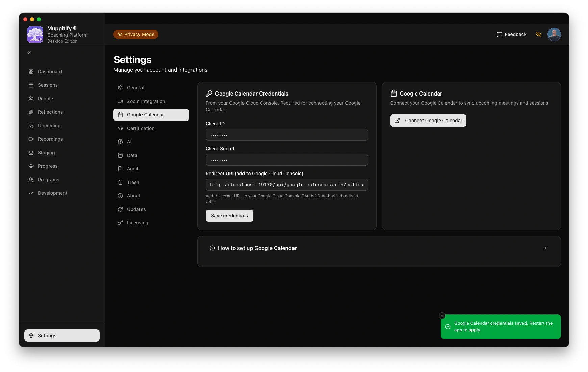Screen dimensions: 588x372
Task: Click the Muppitify tree logo
Action: [35, 34]
